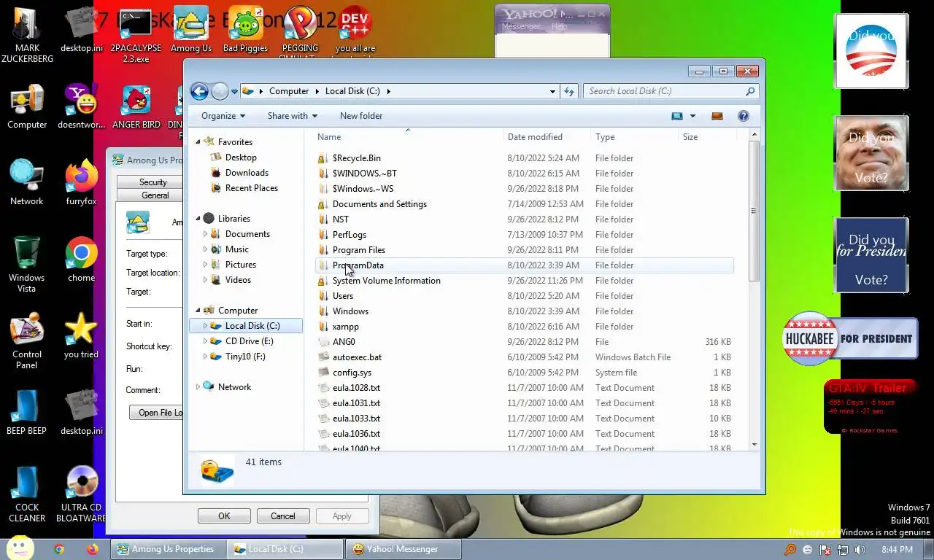The width and height of the screenshot is (934, 560).
Task: Expand CD Drive (E:) node
Action: coord(205,341)
